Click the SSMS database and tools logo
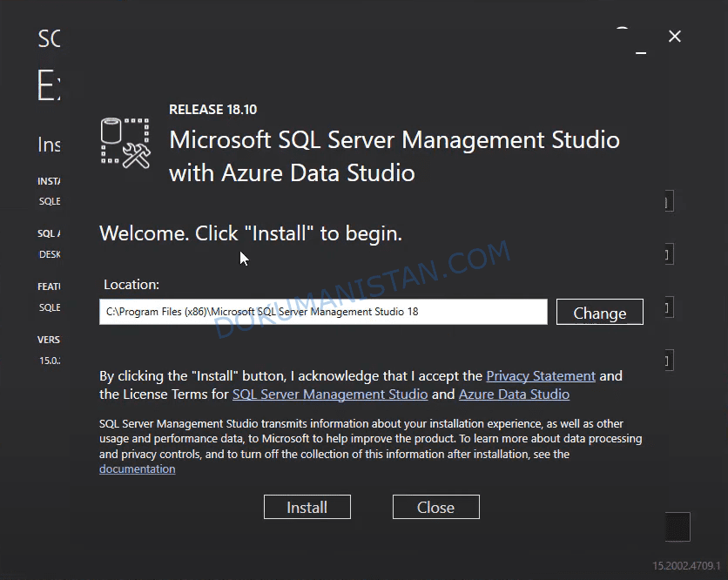 [x=125, y=143]
